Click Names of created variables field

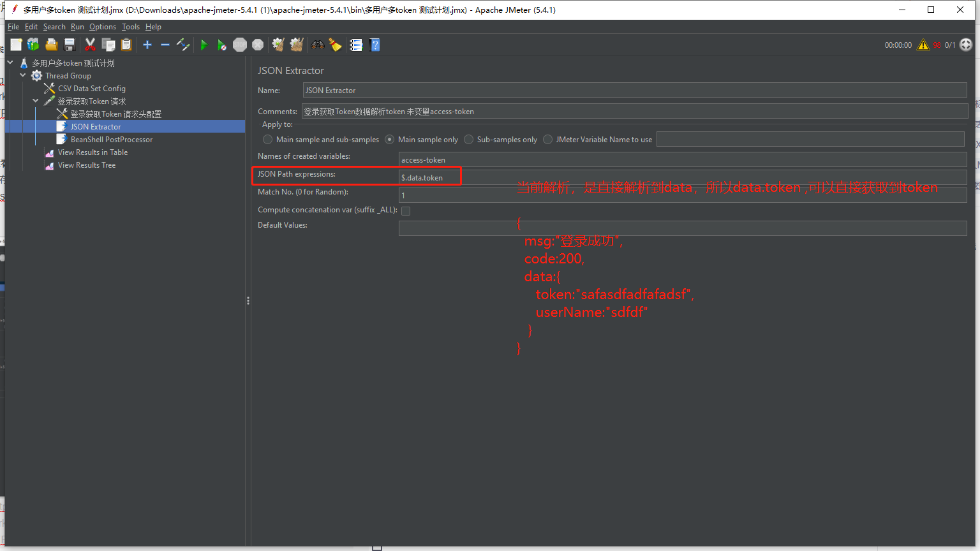tap(683, 159)
